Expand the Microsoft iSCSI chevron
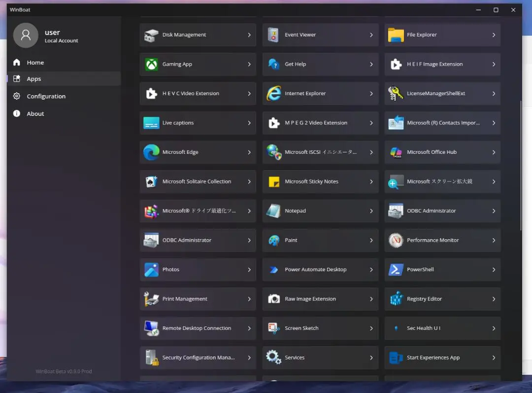The image size is (532, 393). 371,152
